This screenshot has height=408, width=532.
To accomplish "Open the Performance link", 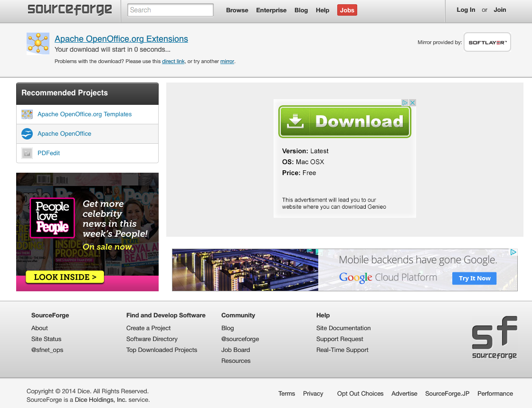I will [x=495, y=393].
